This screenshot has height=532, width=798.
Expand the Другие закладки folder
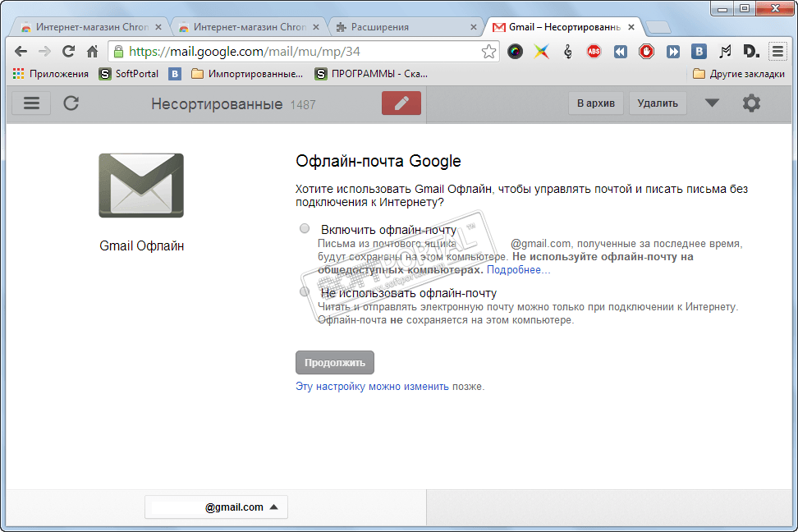pos(739,74)
